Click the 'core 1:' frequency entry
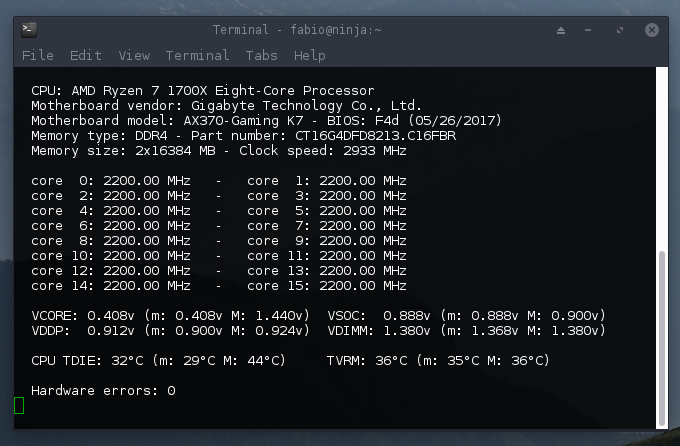The height and width of the screenshot is (446, 680). (x=327, y=180)
